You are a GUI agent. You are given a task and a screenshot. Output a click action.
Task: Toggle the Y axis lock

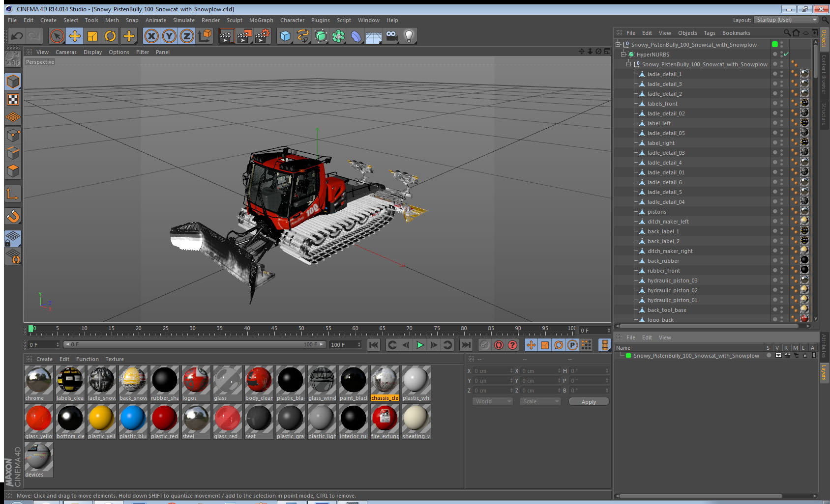pos(169,36)
